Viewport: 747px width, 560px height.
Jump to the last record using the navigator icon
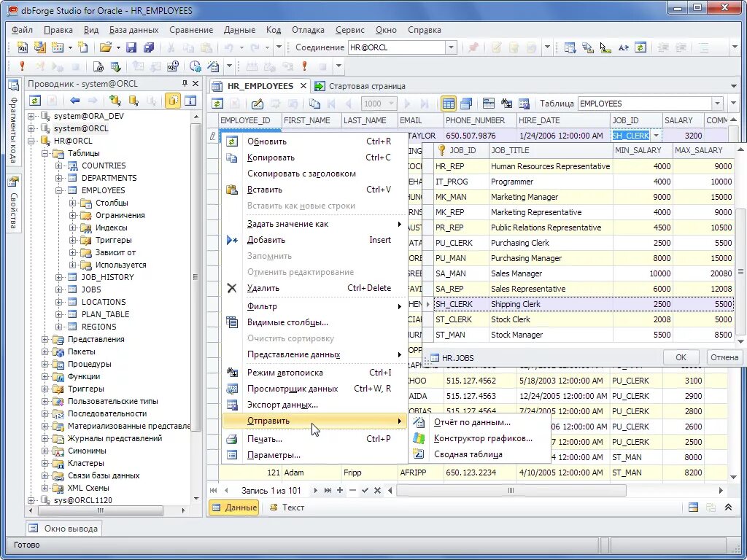click(328, 490)
